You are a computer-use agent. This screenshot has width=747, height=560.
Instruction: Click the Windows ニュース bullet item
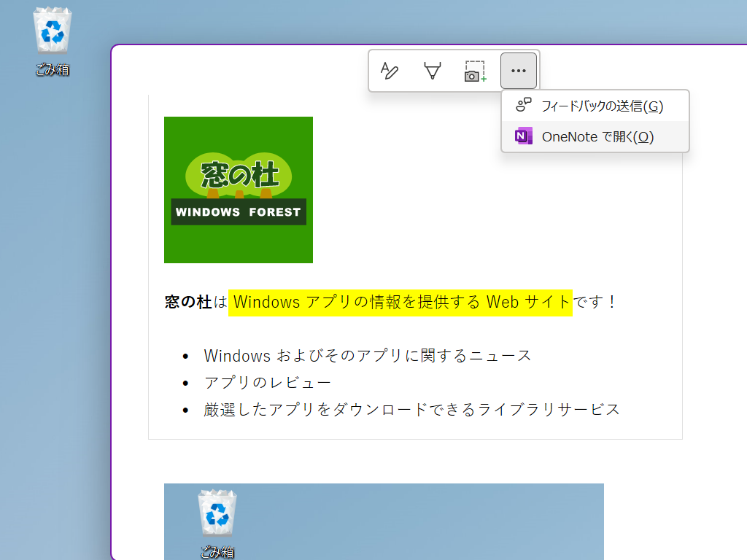point(365,355)
